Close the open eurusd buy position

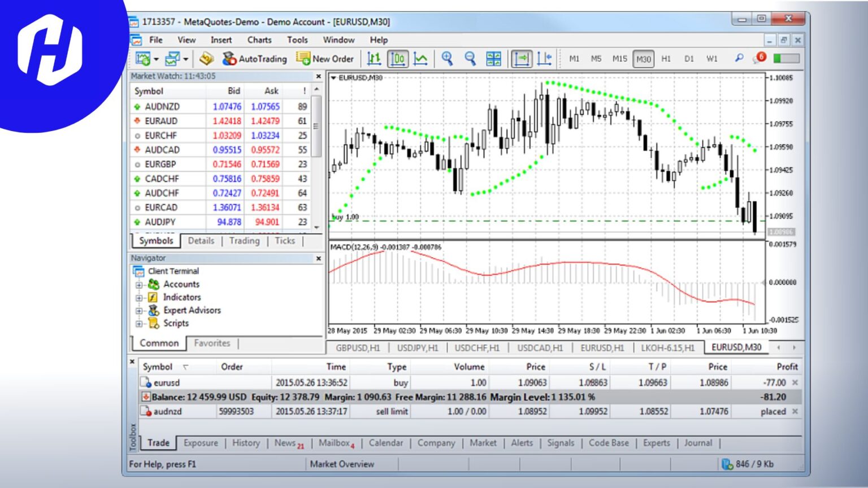coord(794,382)
